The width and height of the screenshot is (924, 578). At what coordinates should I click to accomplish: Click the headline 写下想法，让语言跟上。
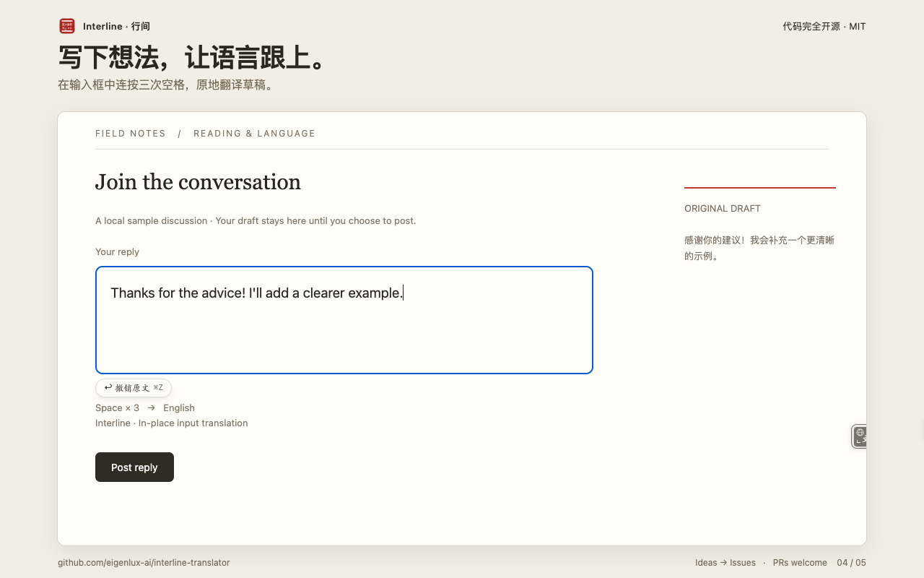click(x=192, y=58)
